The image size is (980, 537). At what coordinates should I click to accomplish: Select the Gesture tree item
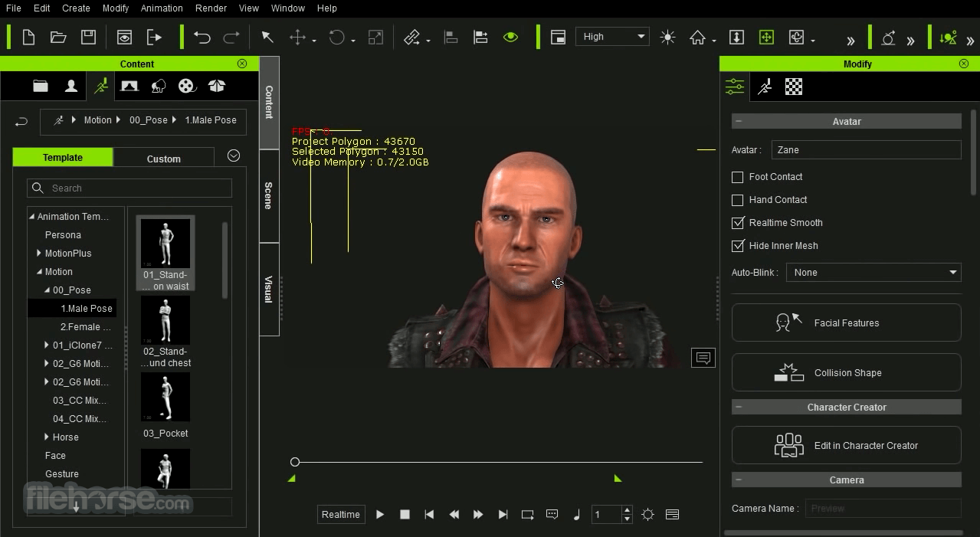coord(62,474)
